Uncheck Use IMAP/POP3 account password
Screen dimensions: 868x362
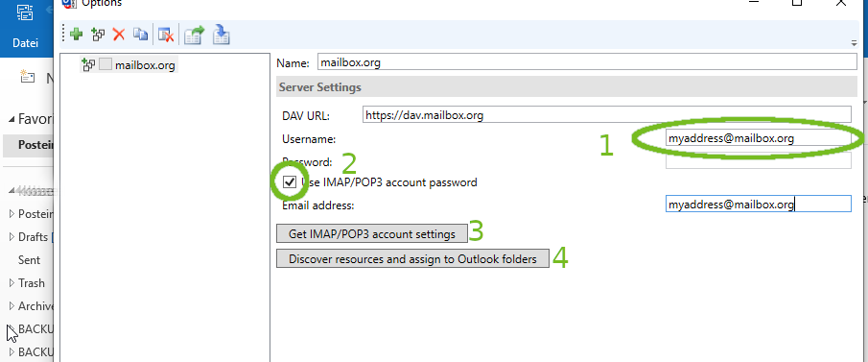290,181
